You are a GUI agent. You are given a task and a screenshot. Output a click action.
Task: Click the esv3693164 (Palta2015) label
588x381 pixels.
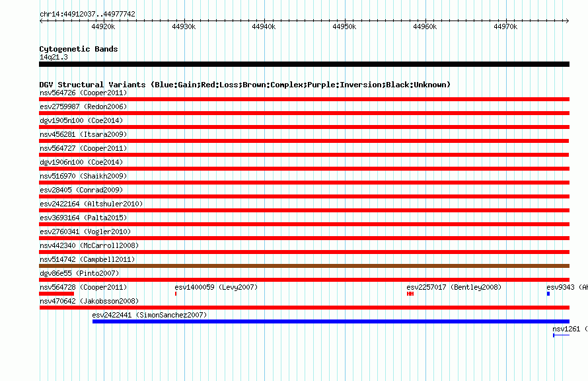[83, 218]
